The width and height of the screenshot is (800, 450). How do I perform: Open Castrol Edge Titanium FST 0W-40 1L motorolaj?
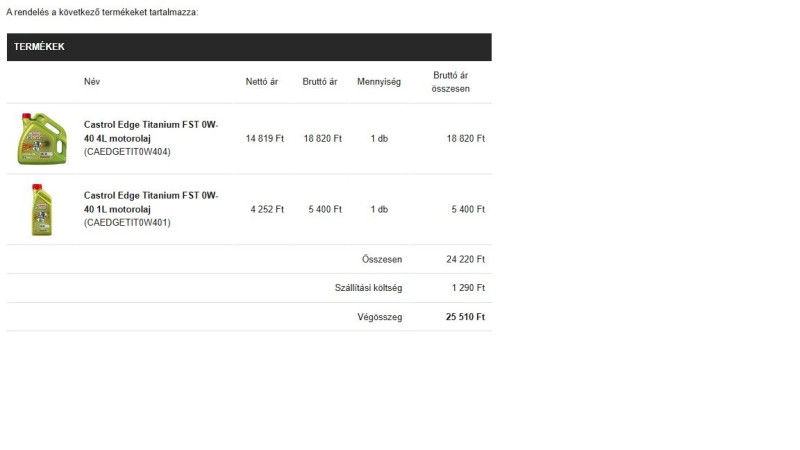tap(151, 203)
